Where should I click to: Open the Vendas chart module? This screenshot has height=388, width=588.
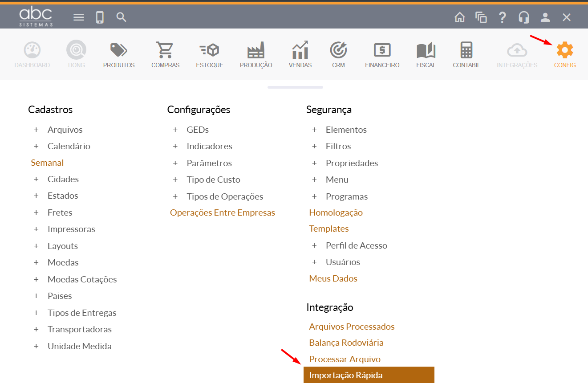[x=300, y=51]
